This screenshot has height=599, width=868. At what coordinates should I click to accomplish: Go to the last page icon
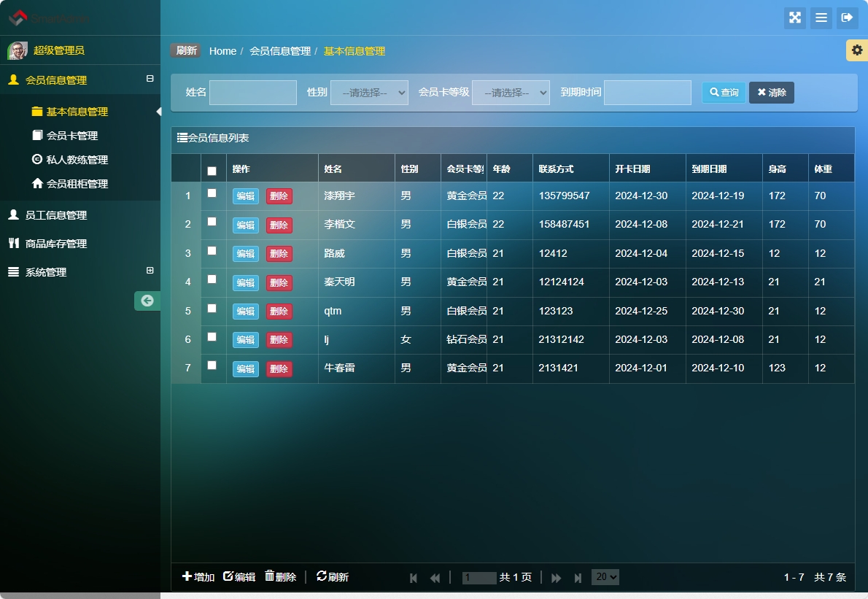pos(578,578)
